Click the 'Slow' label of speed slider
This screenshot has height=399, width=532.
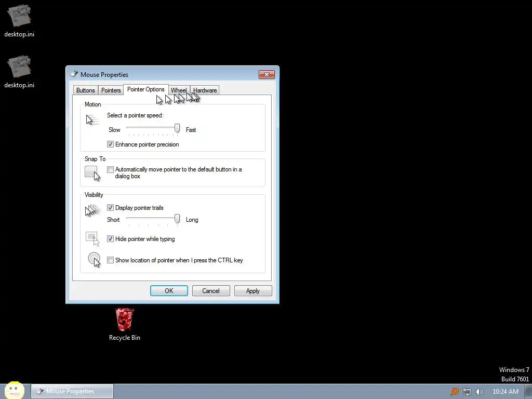click(x=114, y=129)
